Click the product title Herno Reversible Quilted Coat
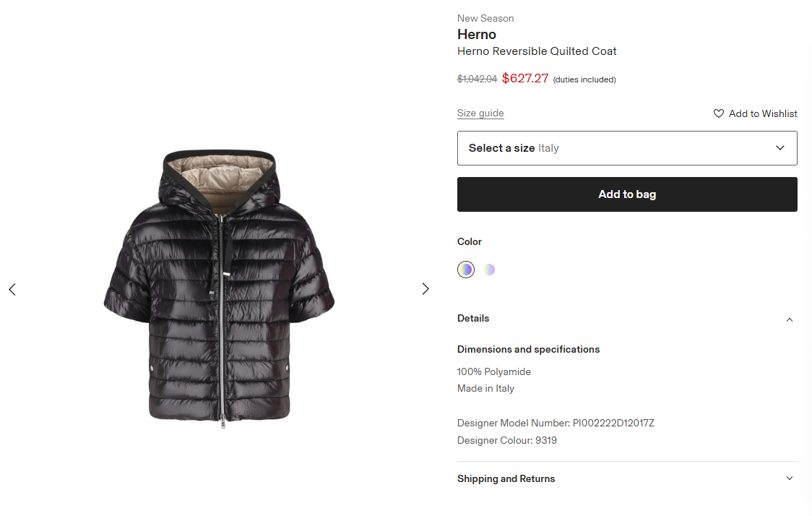Screen dimensions: 812x516 tap(537, 51)
